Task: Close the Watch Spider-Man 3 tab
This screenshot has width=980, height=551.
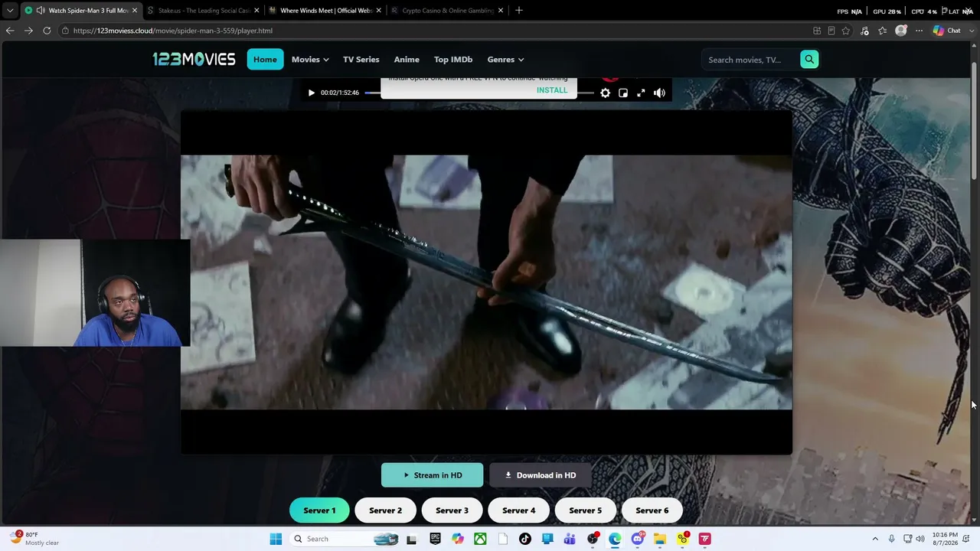Action: [x=135, y=11]
